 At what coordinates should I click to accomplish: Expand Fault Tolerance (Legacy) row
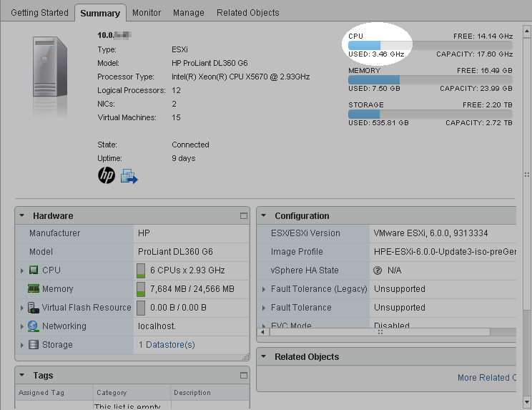pyautogui.click(x=264, y=290)
